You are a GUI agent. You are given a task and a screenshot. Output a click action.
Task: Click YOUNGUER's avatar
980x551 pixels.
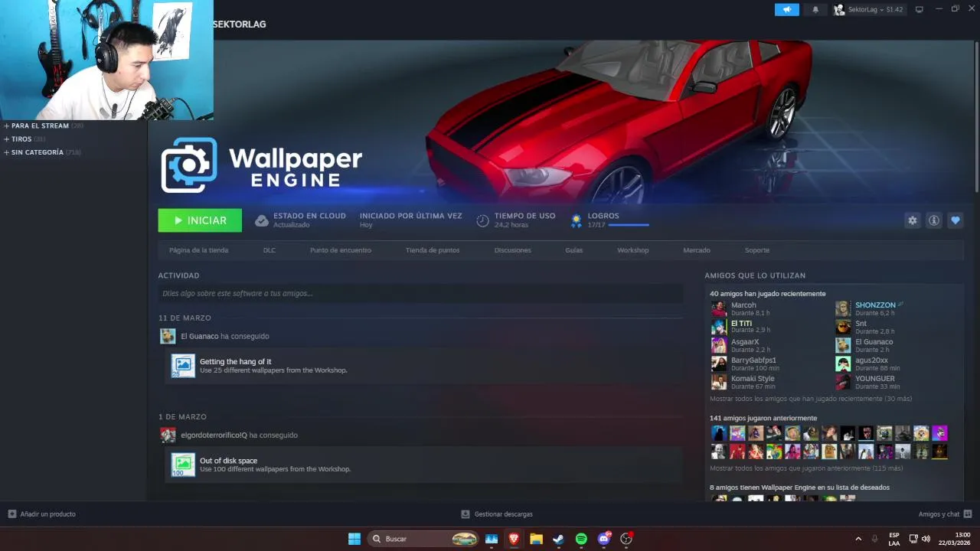[x=843, y=382]
